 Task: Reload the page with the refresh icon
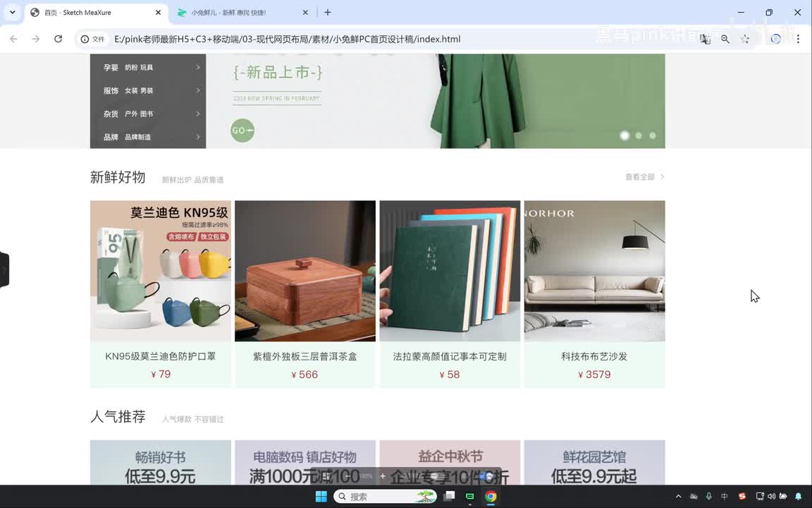click(58, 39)
